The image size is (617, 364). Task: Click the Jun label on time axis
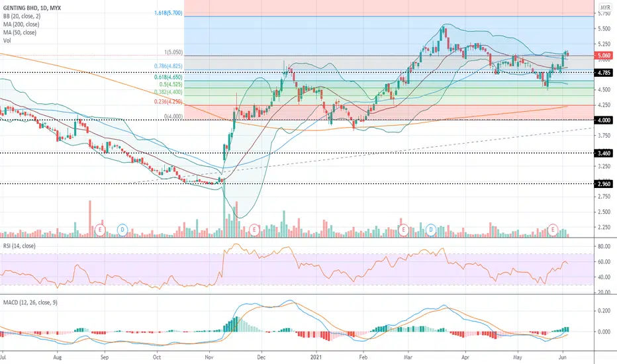point(563,357)
